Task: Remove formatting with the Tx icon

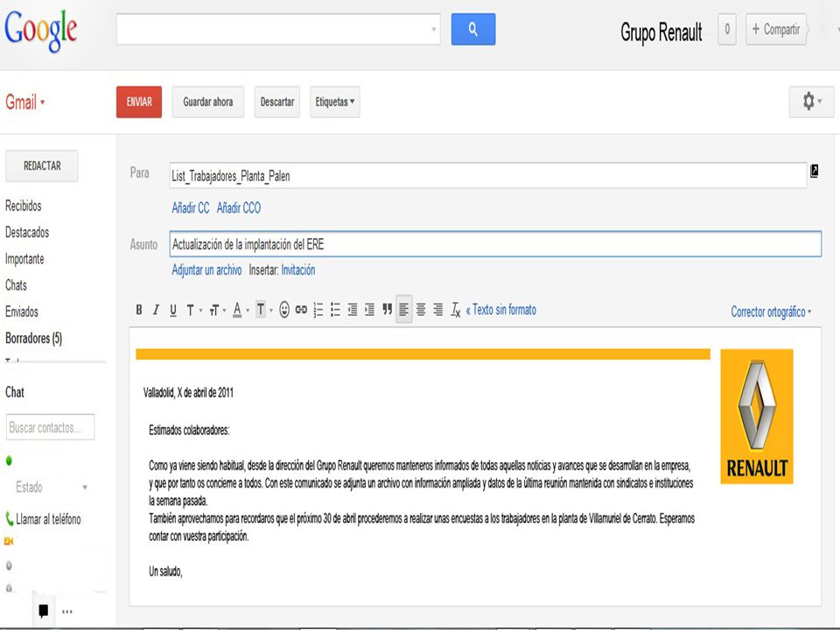Action: (x=455, y=310)
